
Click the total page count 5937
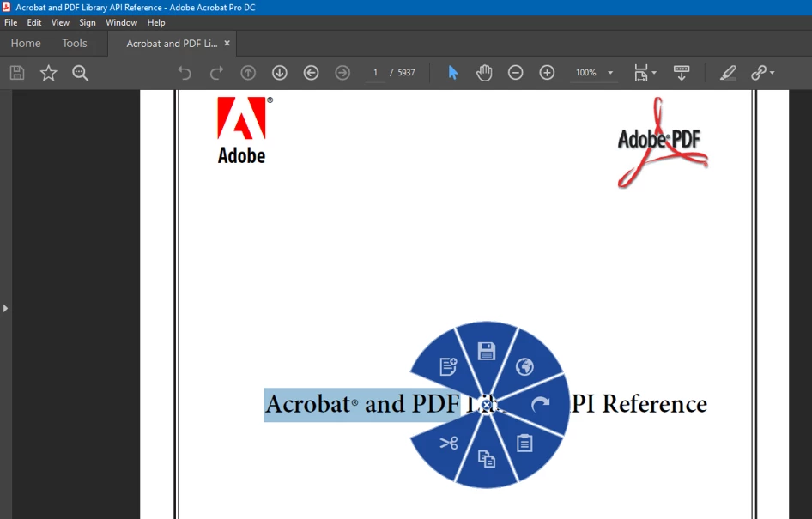pos(407,73)
